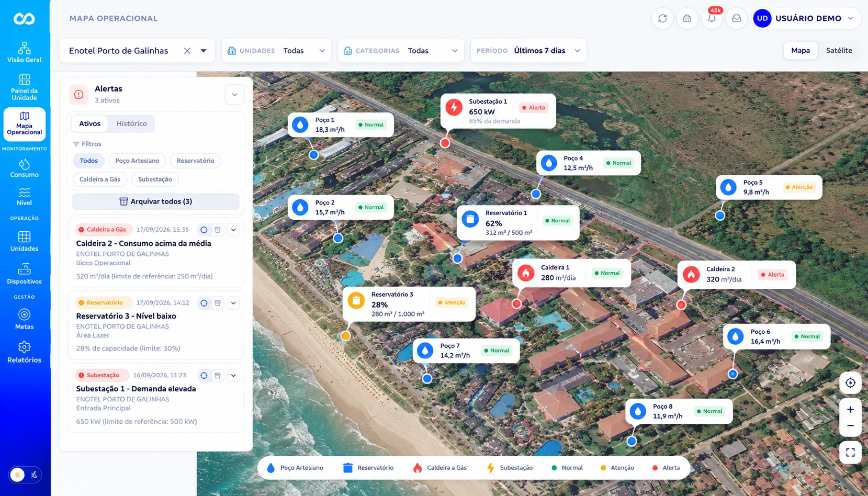Open the Usuário Demo account menu
The image size is (868, 496).
pyautogui.click(x=806, y=18)
